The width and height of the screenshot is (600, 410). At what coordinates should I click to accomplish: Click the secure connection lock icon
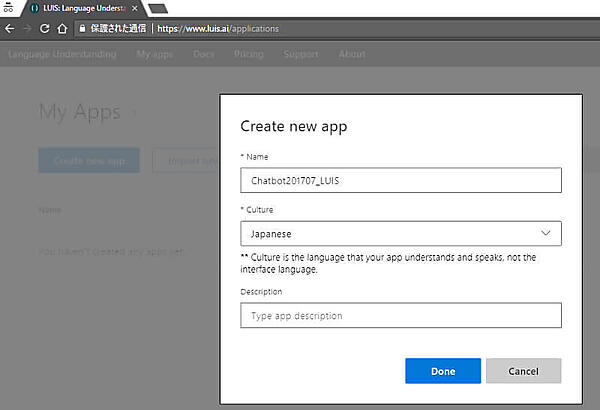[81, 28]
